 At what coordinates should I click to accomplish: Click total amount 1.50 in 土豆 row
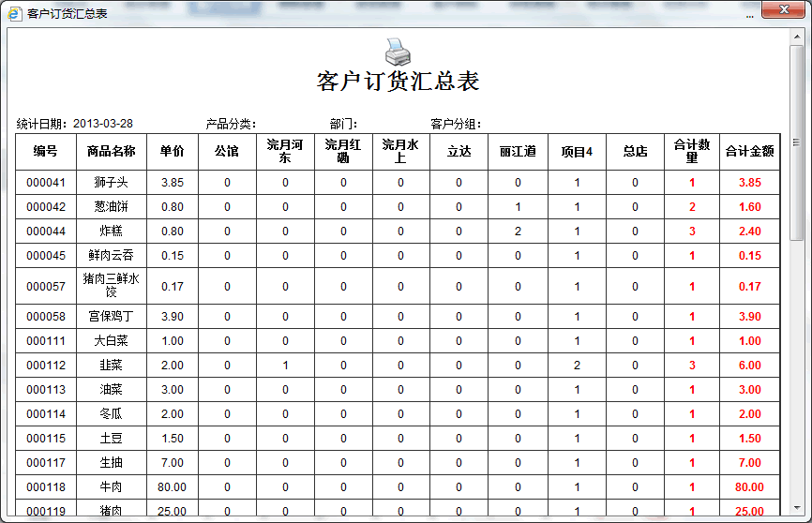tap(750, 438)
